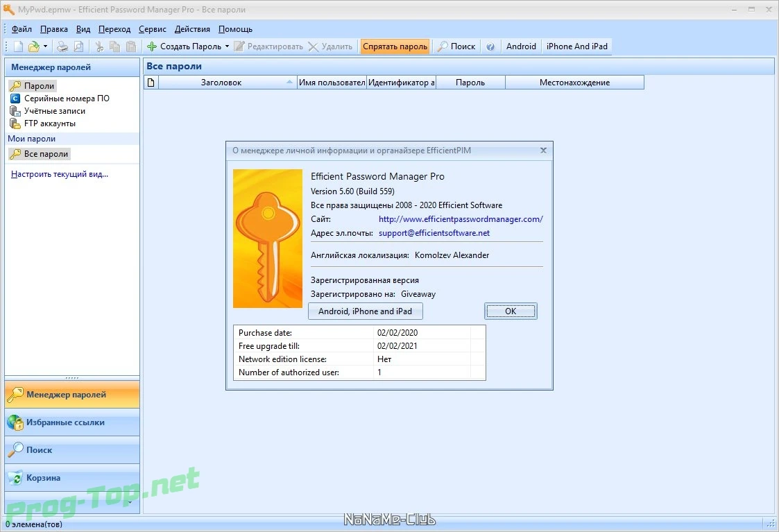
Task: Open the Действия menu
Action: click(x=192, y=29)
